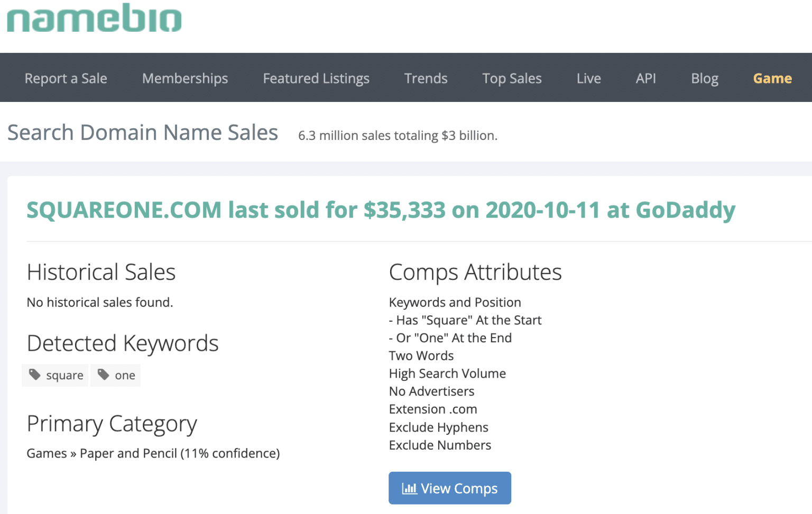Click the Games Paper and Pencil category text
812x514 pixels.
pos(153,453)
